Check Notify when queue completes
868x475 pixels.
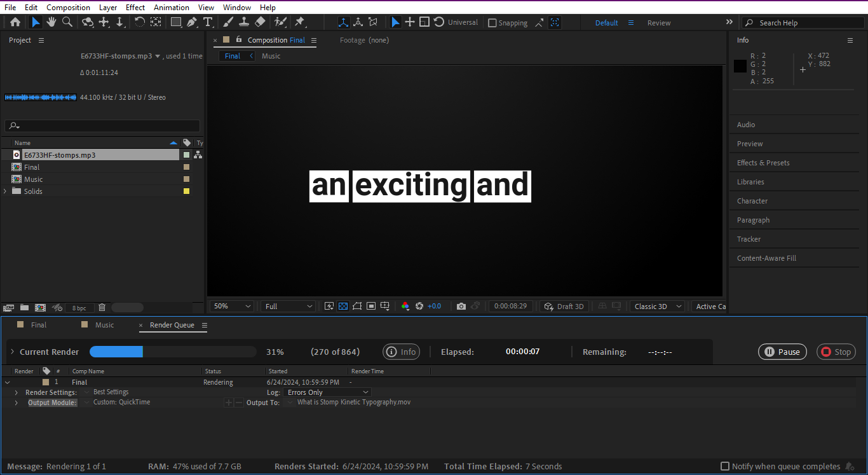pyautogui.click(x=725, y=466)
